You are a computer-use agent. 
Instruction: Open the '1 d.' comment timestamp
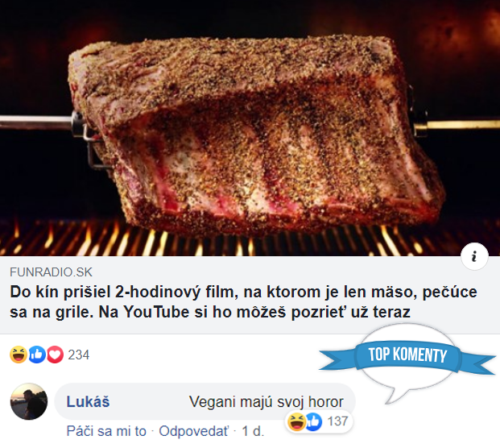(x=253, y=431)
